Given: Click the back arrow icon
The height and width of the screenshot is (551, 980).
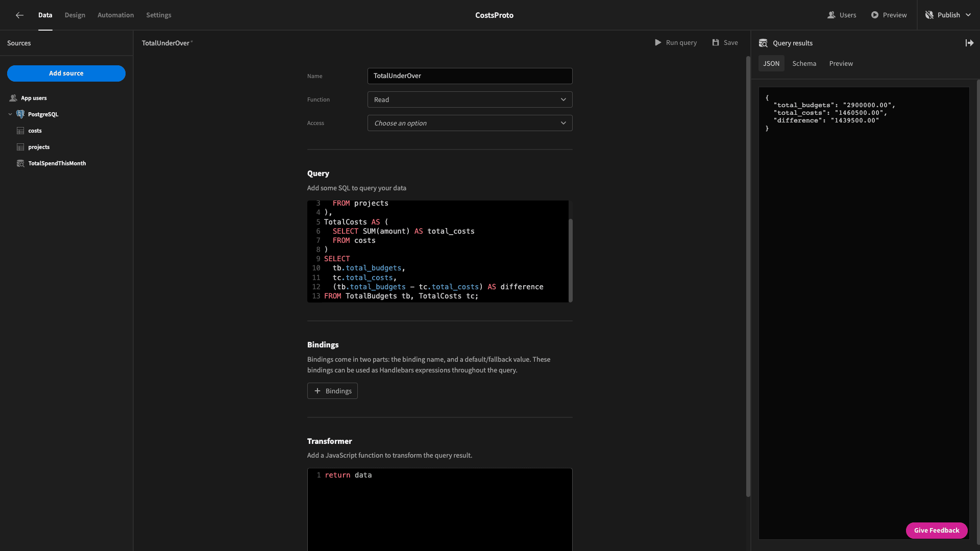Looking at the screenshot, I should tap(19, 15).
